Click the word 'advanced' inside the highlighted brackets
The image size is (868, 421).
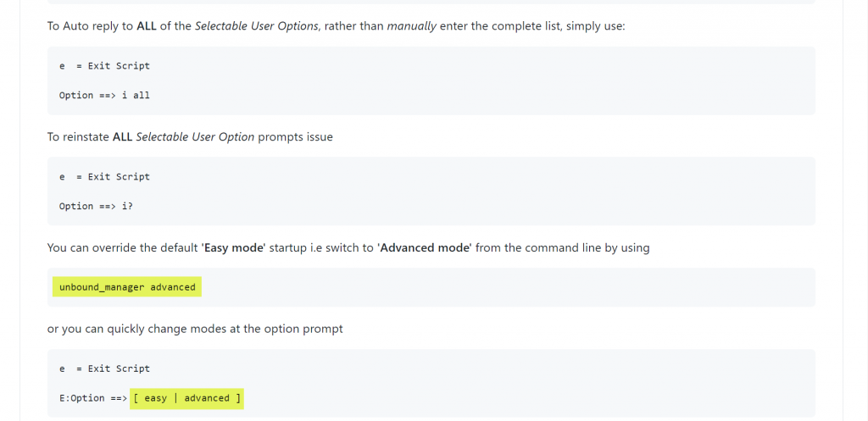point(207,398)
